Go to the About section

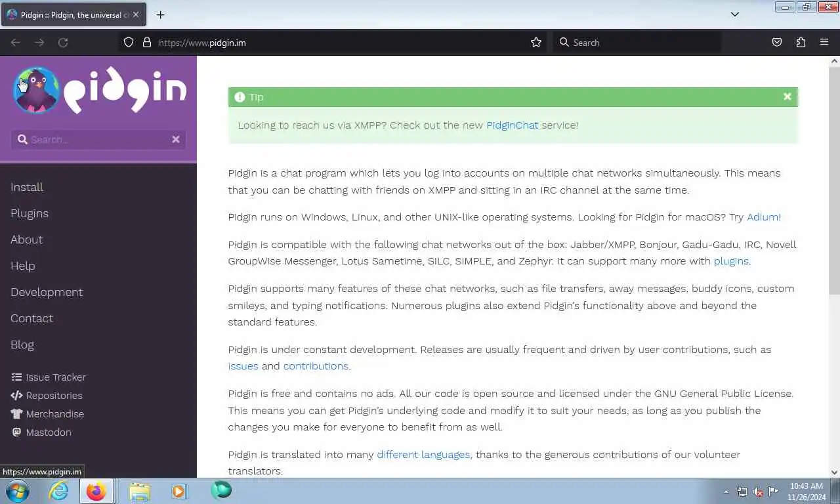pos(26,240)
